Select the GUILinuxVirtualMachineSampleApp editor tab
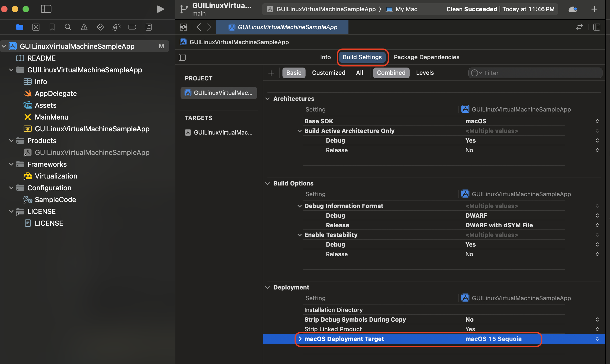610x364 pixels. click(282, 27)
